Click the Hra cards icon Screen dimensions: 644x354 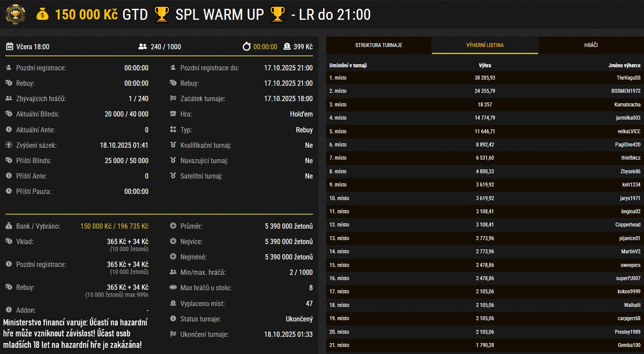[173, 114]
